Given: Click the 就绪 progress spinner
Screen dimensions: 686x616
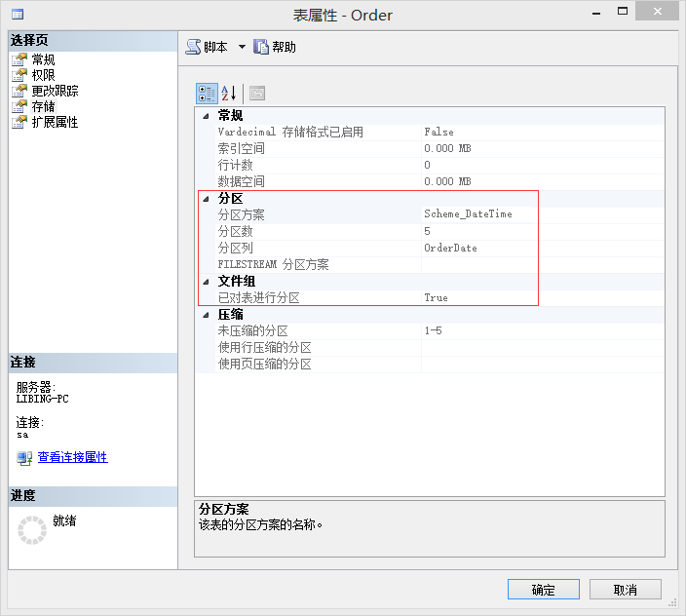Looking at the screenshot, I should (32, 530).
